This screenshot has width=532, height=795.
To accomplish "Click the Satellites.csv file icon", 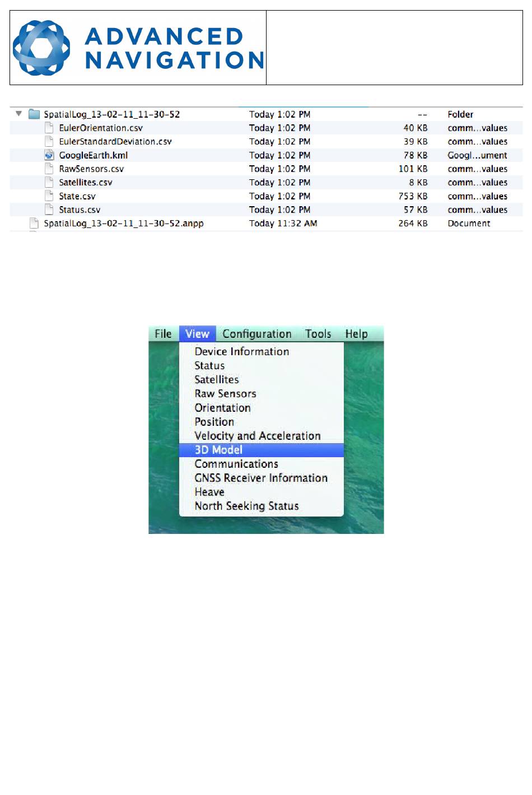I will click(x=49, y=182).
